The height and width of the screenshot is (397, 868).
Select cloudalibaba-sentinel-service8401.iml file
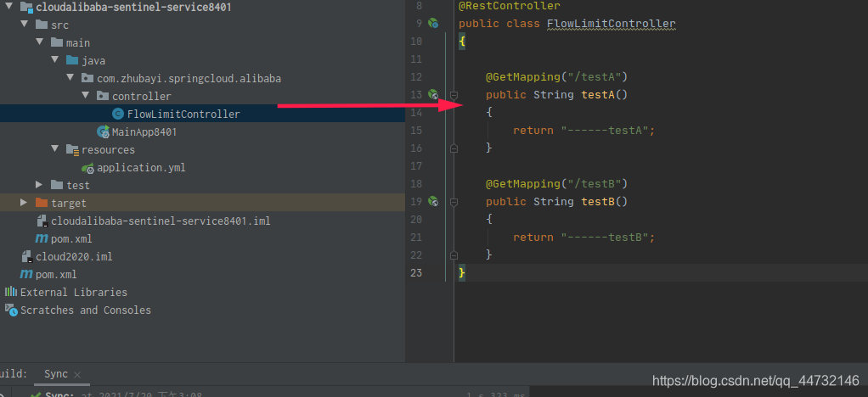161,221
